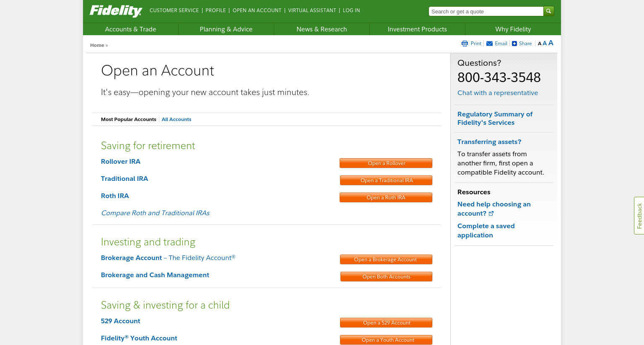Image resolution: width=644 pixels, height=345 pixels.
Task: Click the Email text link
Action: click(501, 44)
